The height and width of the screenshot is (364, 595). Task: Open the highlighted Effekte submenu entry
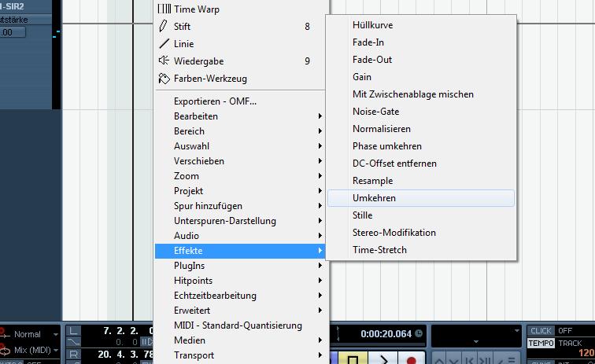pyautogui.click(x=240, y=251)
